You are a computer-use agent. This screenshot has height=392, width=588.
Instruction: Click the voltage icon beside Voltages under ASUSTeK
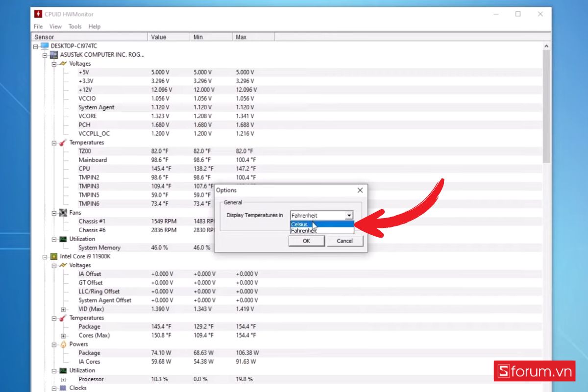[63, 63]
